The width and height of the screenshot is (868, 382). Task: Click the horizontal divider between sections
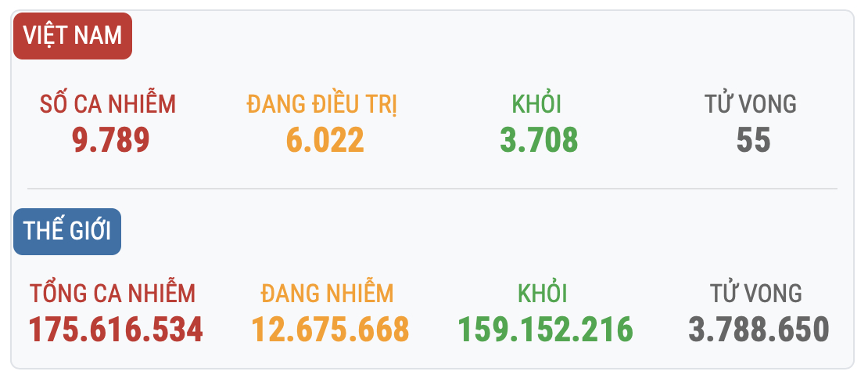(432, 189)
